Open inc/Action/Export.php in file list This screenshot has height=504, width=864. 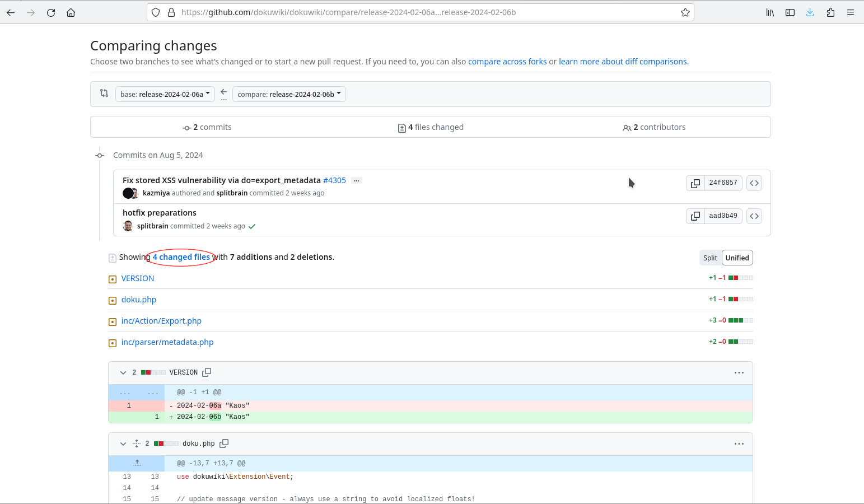[161, 321]
